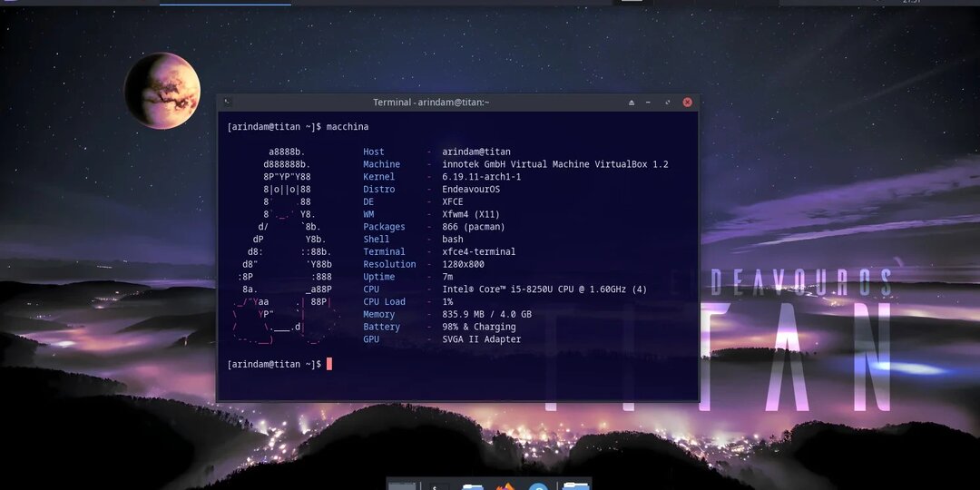Click the 'Memory' label in the output
The height and width of the screenshot is (490, 980).
pyautogui.click(x=378, y=314)
